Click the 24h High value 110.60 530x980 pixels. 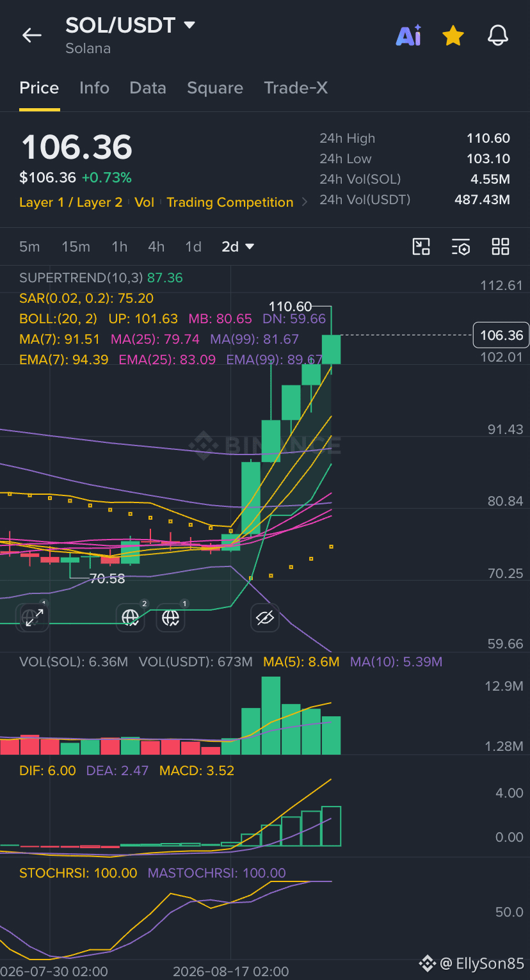(488, 138)
